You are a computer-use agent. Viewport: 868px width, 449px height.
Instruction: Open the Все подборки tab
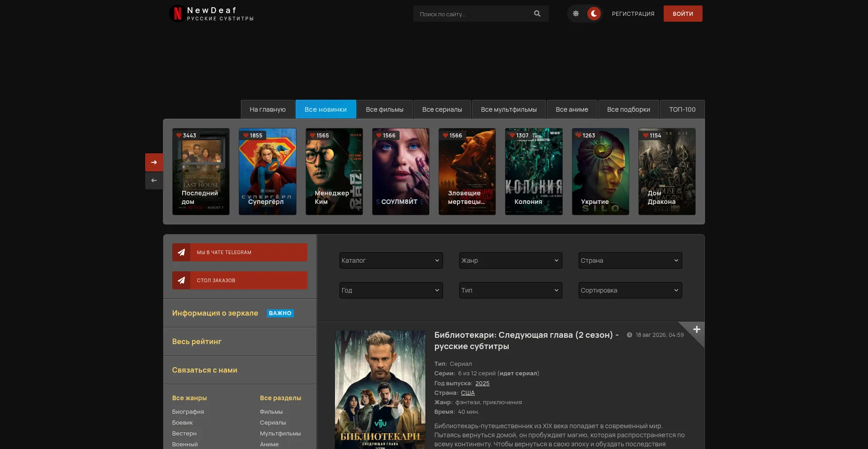tap(629, 109)
